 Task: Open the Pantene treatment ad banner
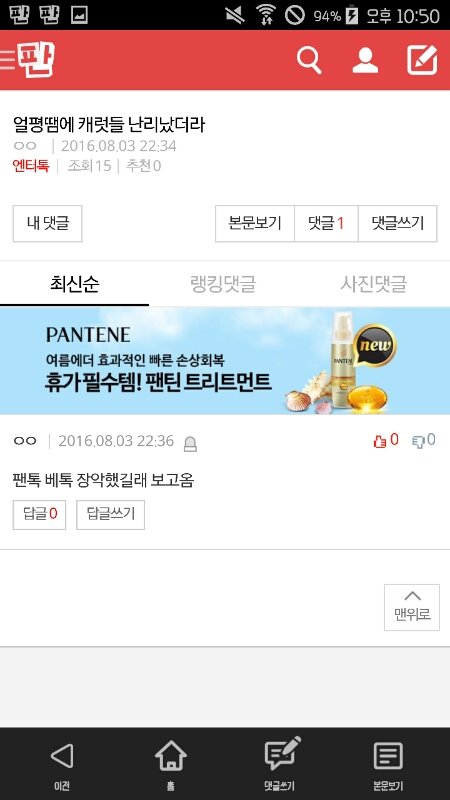[x=225, y=361]
